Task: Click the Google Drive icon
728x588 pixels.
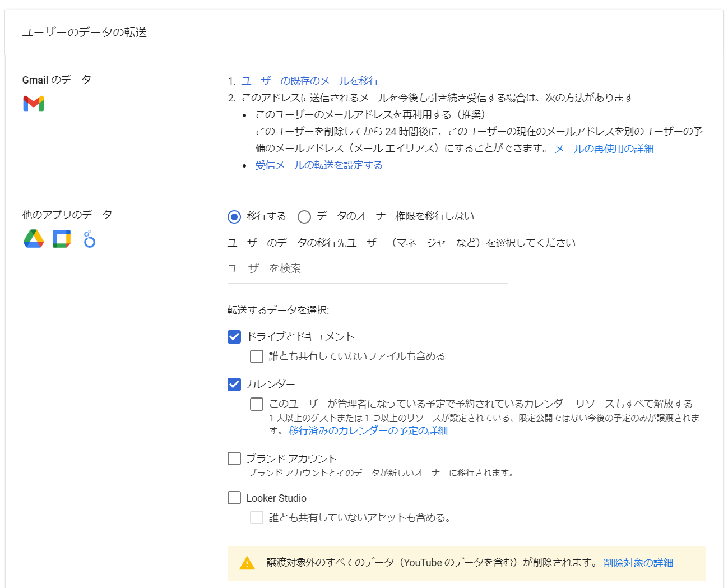Action: 34,239
